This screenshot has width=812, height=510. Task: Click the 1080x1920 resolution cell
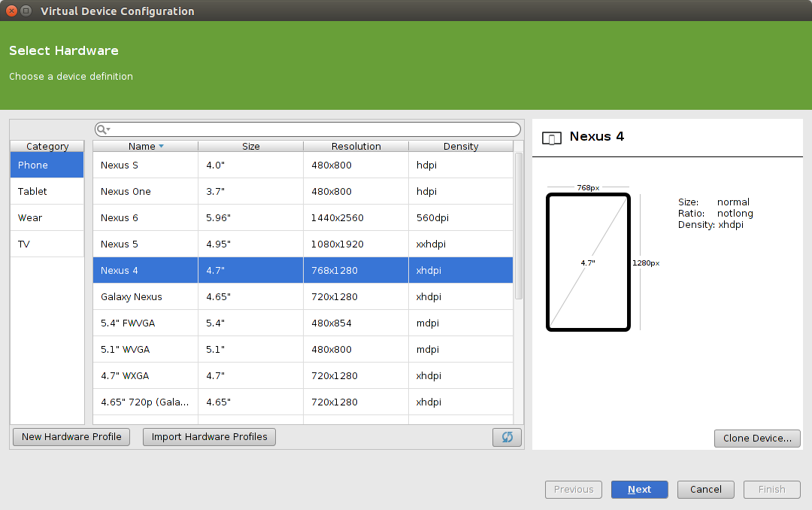click(x=356, y=244)
